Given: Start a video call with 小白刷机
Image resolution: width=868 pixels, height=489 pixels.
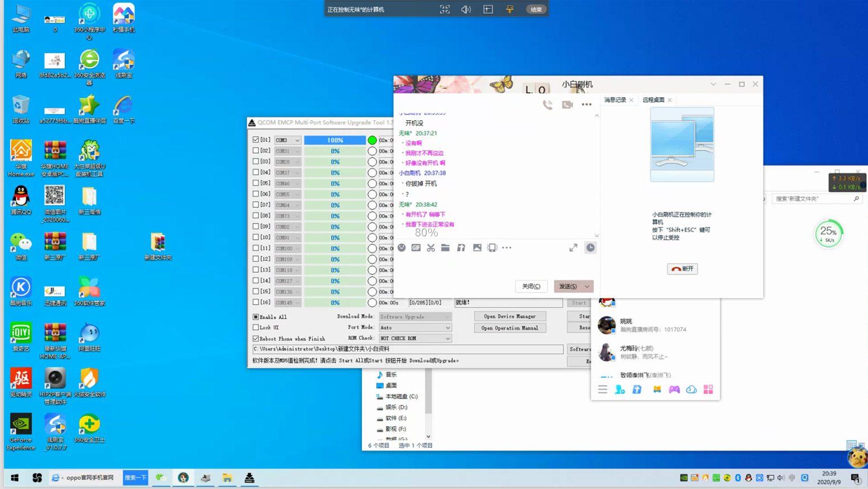Looking at the screenshot, I should pos(567,105).
